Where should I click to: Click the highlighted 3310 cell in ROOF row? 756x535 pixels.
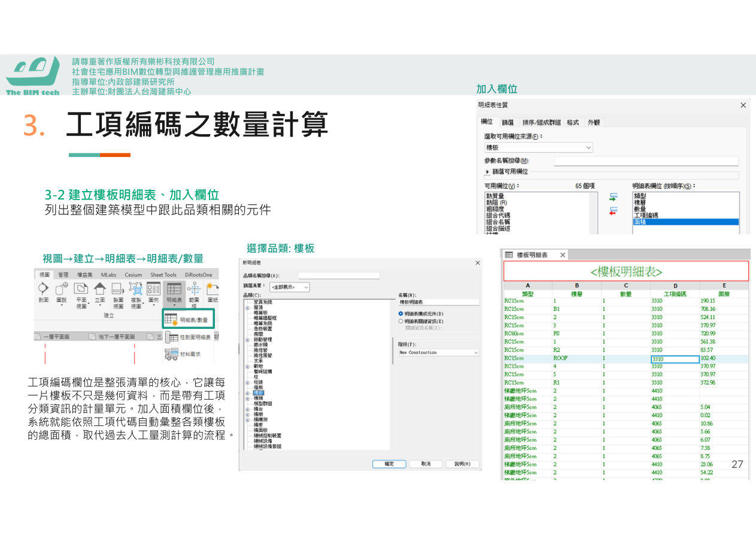pyautogui.click(x=675, y=359)
